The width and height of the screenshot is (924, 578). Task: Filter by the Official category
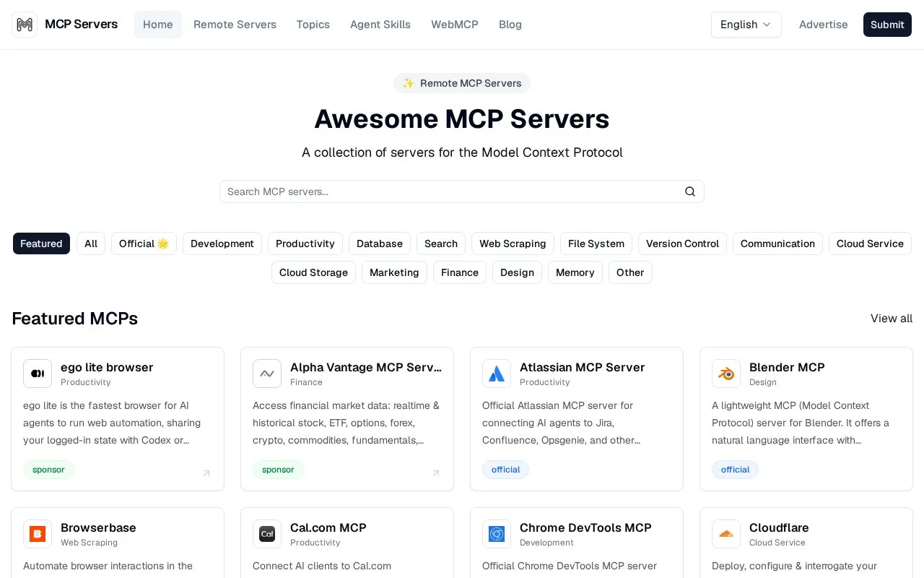[x=144, y=243]
